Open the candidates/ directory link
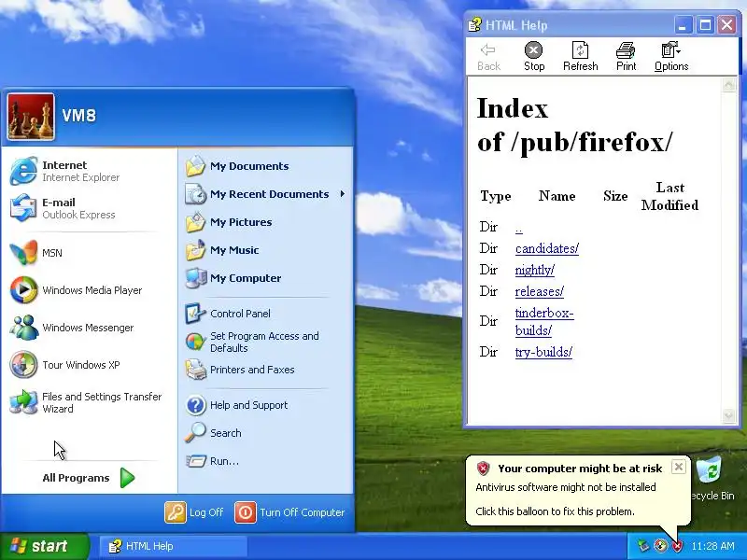The height and width of the screenshot is (560, 747). 547,248
